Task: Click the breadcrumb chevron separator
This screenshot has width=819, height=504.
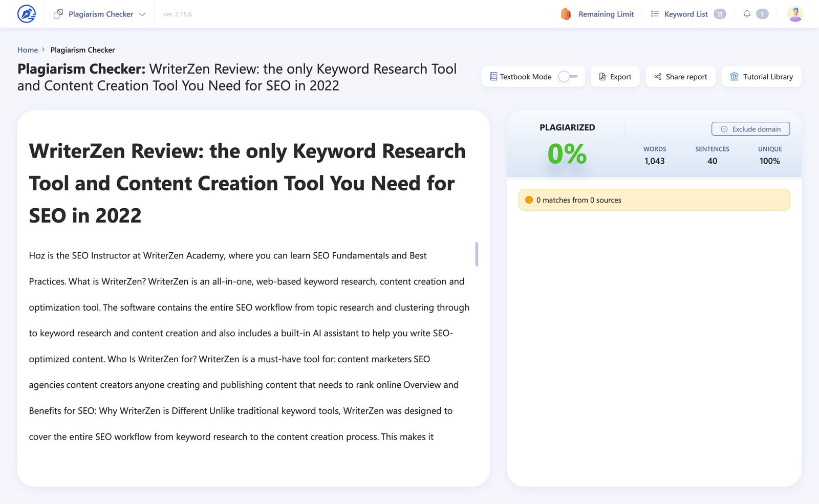Action: (x=44, y=50)
